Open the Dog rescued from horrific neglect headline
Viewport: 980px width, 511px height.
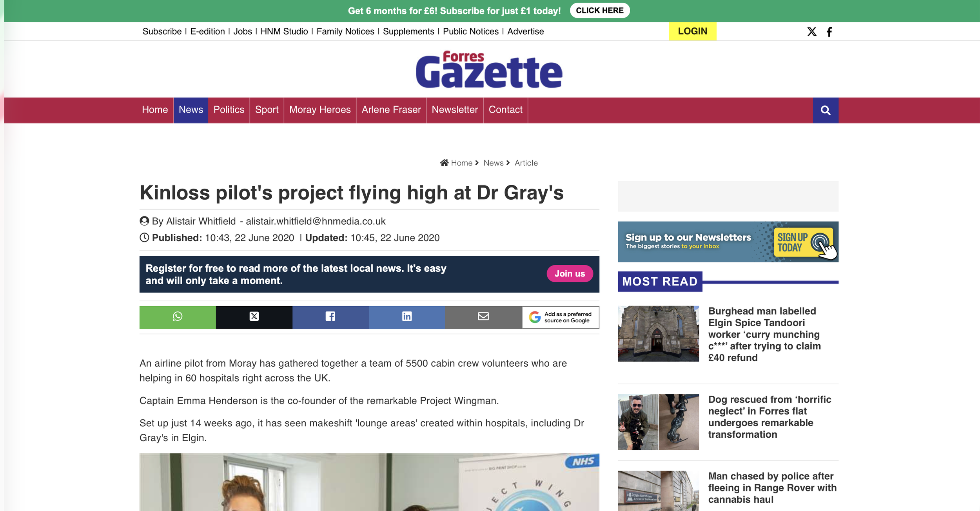769,417
